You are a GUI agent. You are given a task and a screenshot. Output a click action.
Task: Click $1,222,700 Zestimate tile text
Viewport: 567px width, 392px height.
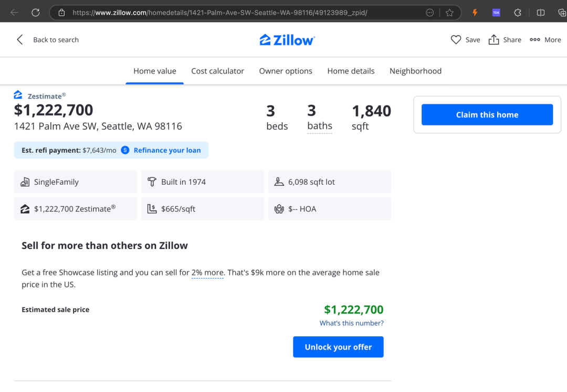(x=75, y=209)
